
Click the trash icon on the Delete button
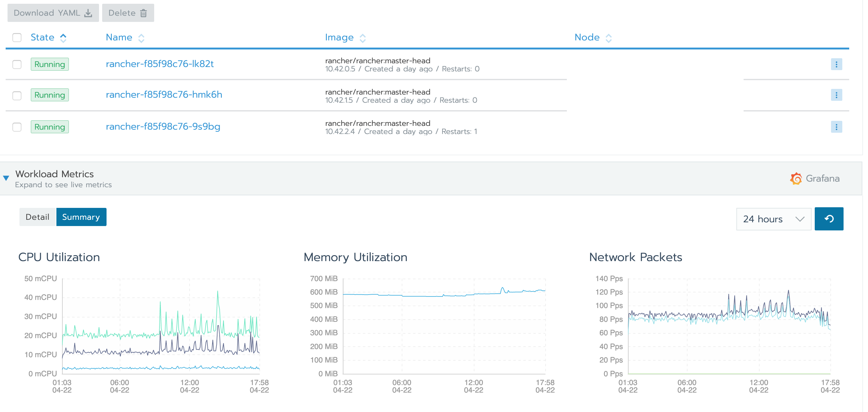[143, 13]
